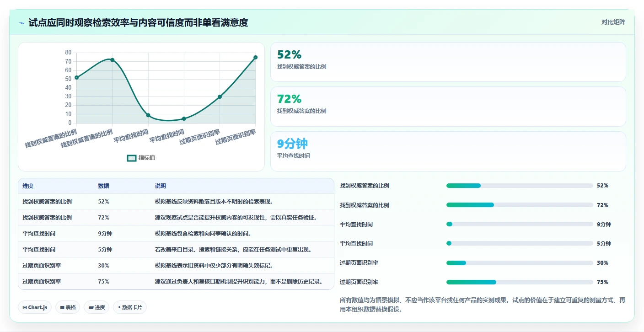Toggle the 指标值 legend entry under the chart
This screenshot has height=332, width=644.
tap(141, 158)
